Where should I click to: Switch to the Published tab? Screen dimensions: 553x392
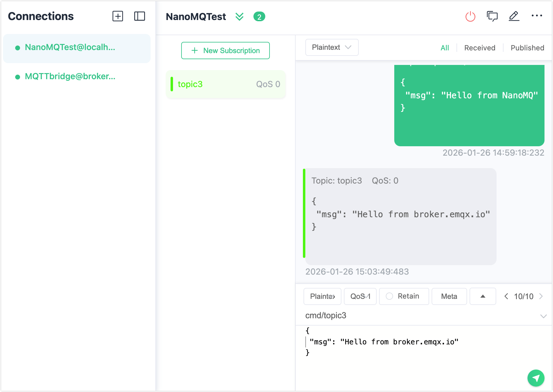click(527, 48)
